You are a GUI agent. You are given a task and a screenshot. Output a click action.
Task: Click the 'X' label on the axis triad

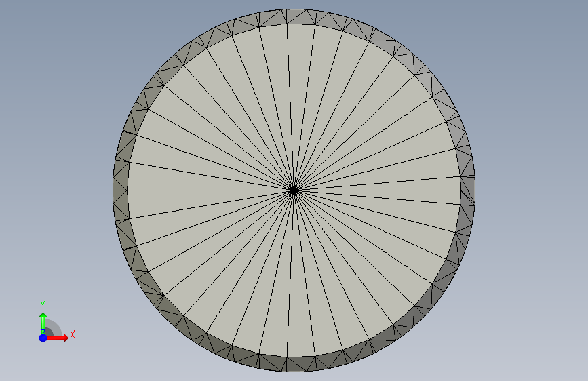73,334
